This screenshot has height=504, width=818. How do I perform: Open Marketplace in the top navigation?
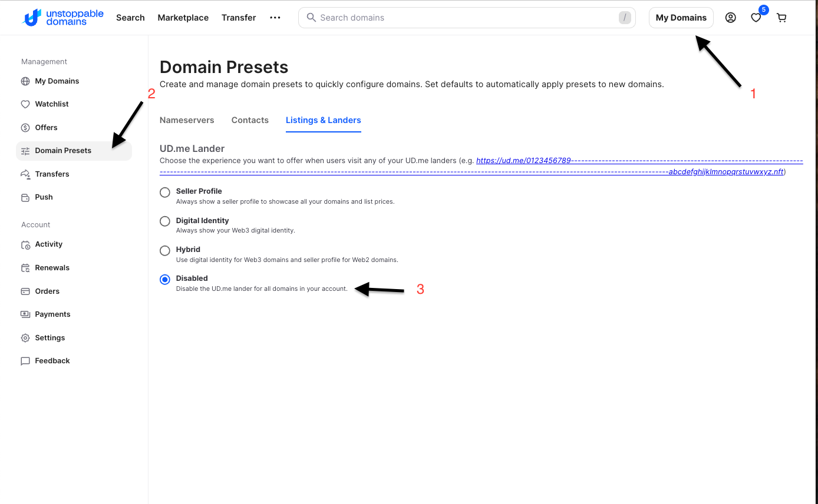point(183,18)
